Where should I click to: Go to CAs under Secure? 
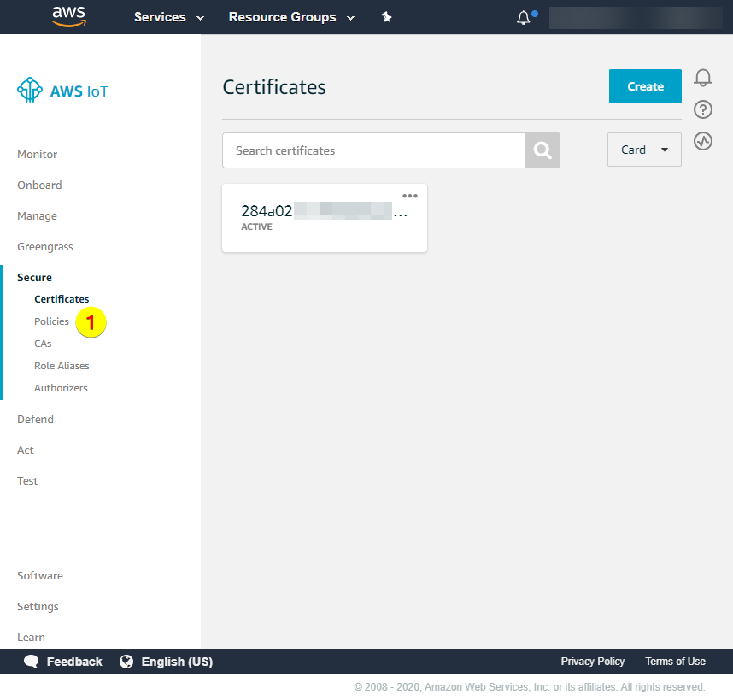[43, 344]
